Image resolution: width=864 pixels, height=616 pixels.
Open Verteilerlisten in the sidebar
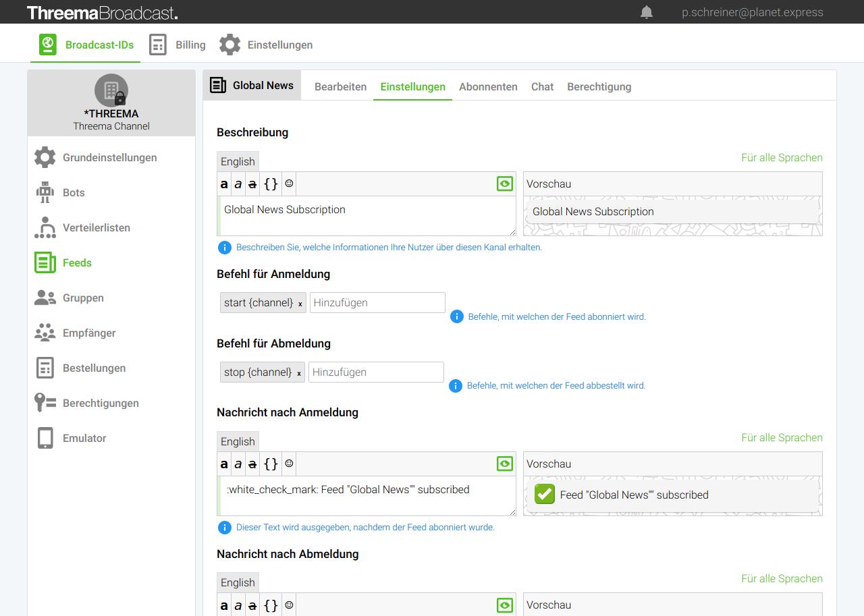point(111,227)
